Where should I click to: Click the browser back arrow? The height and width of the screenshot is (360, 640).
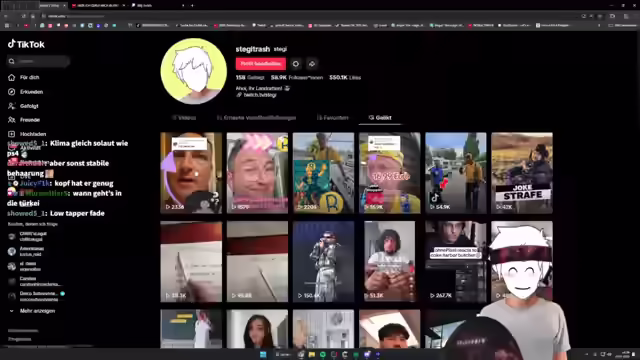[x=6, y=16]
